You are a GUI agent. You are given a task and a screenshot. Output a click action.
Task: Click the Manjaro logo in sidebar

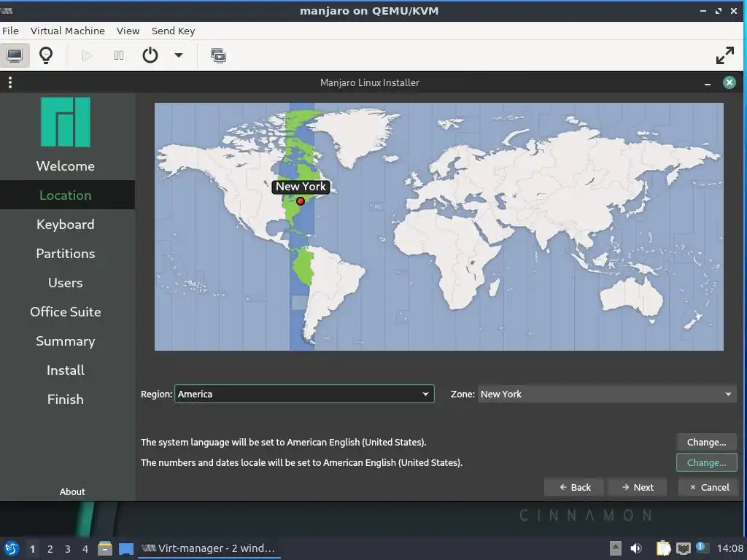[66, 122]
